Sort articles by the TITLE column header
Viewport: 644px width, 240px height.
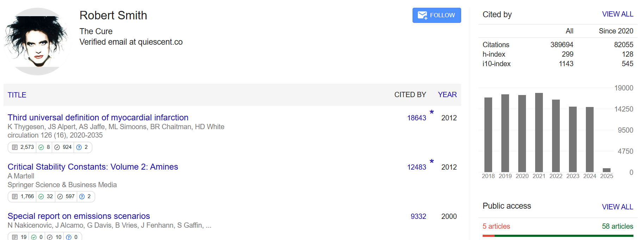click(17, 95)
